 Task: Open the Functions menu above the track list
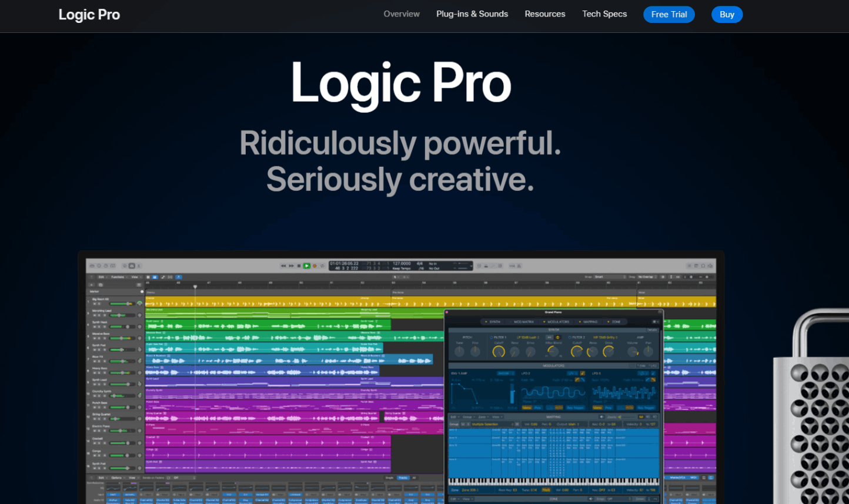click(x=118, y=277)
